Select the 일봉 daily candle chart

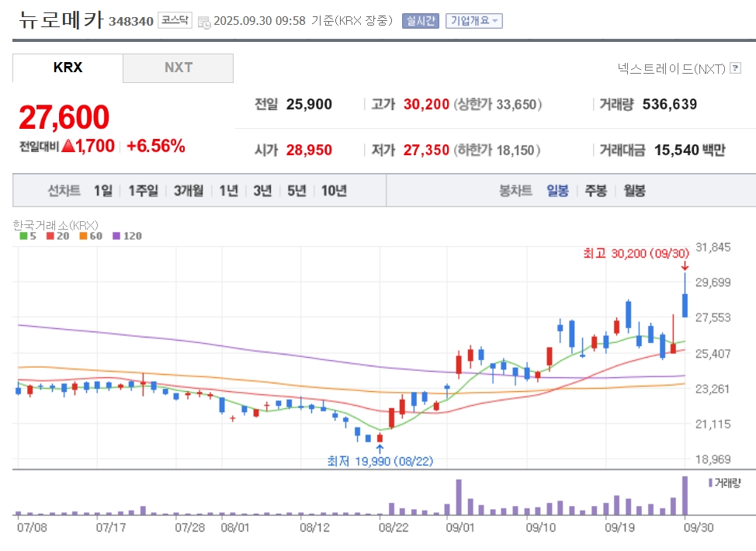pos(557,190)
